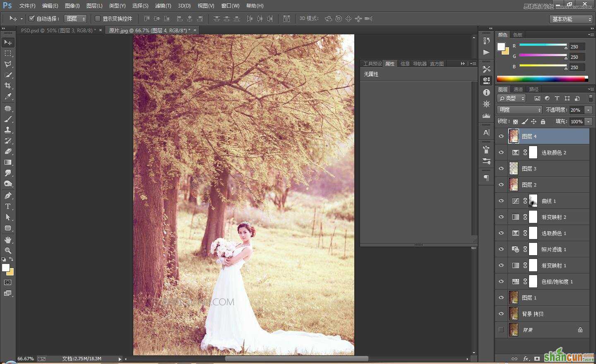Viewport: 596px width, 364px height.
Task: Hide the 照片滤镜 1 layer
Action: (501, 249)
